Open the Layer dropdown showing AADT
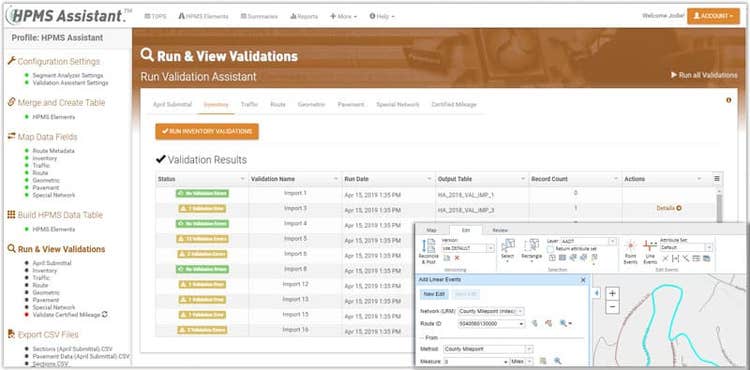This screenshot has width=750, height=370. click(x=612, y=241)
